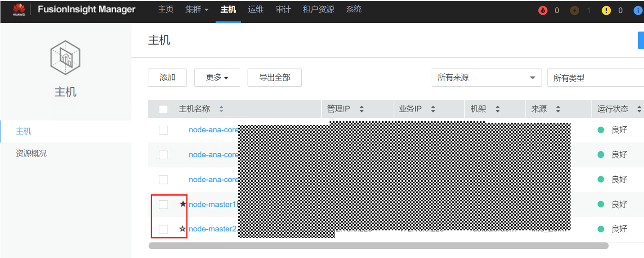The width and height of the screenshot is (644, 258).
Task: Click green status dot of node-master1 row
Action: pyautogui.click(x=600, y=204)
